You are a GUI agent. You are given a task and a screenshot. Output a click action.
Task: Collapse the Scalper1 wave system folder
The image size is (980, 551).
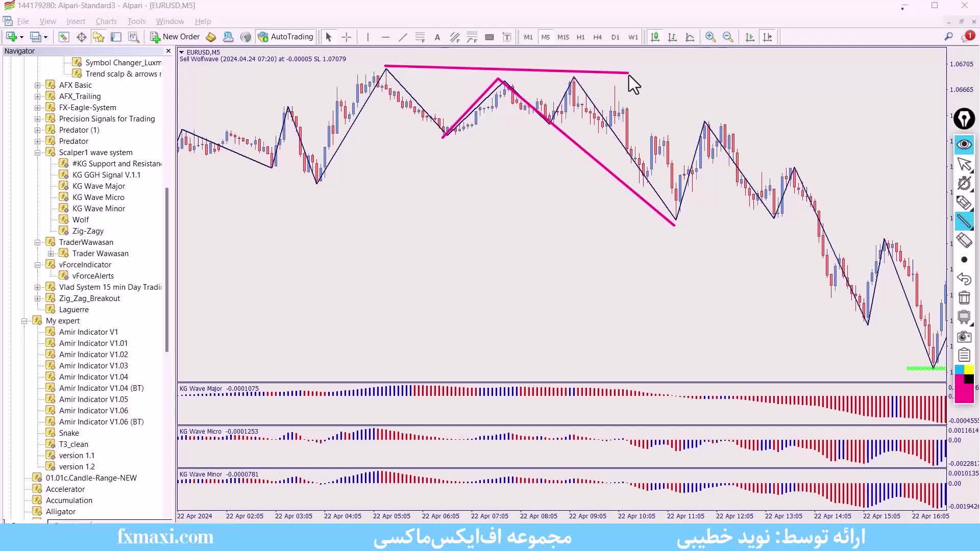coord(37,153)
